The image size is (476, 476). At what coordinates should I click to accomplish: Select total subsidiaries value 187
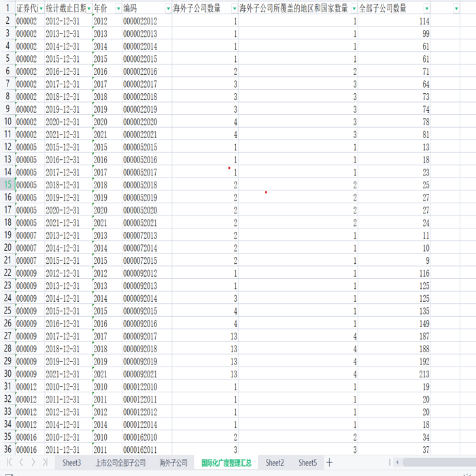coord(394,336)
